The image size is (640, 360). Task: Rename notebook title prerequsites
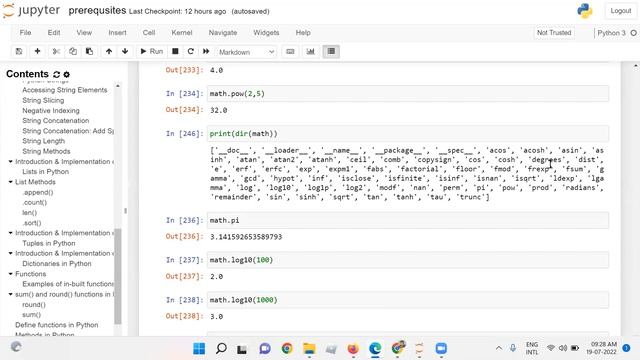click(97, 11)
